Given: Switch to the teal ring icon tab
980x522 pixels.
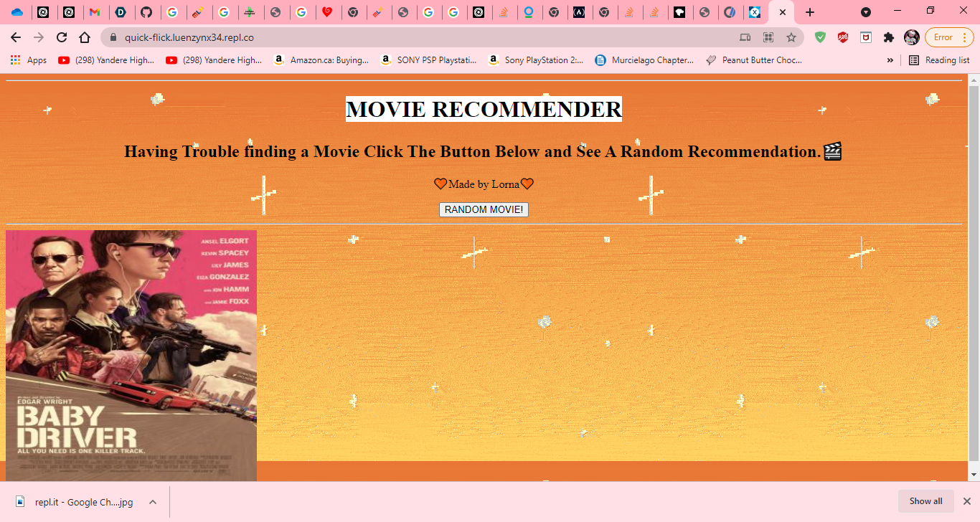Looking at the screenshot, I should (528, 12).
